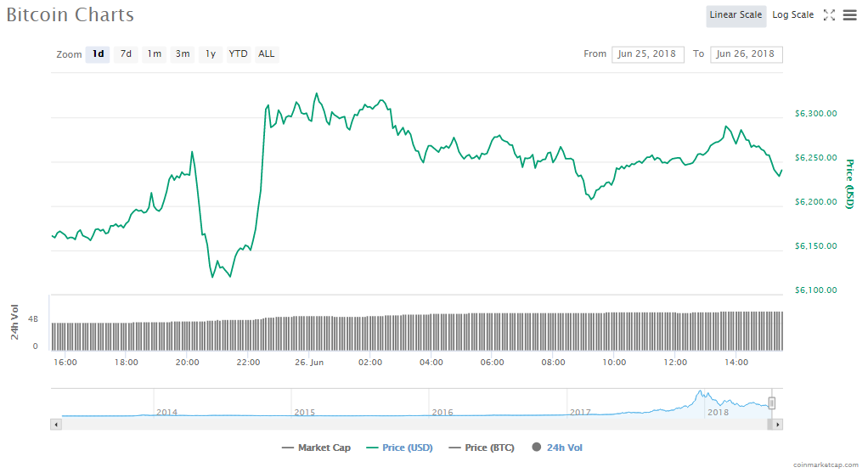The width and height of the screenshot is (868, 473).
Task: Click the navigator left scroll arrow
Action: click(x=56, y=423)
